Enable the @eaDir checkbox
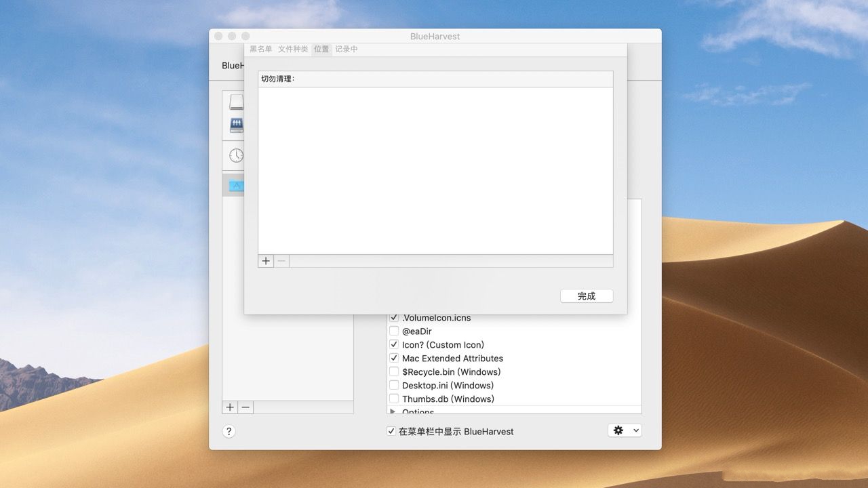Viewport: 868px width, 488px height. point(394,331)
